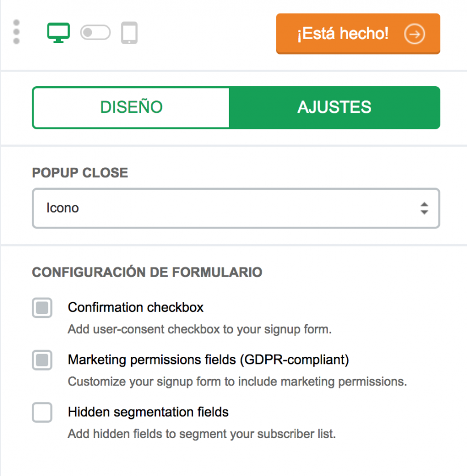The width and height of the screenshot is (467, 476).
Task: Click the three-dot drag handle icon
Action: pyautogui.click(x=16, y=32)
